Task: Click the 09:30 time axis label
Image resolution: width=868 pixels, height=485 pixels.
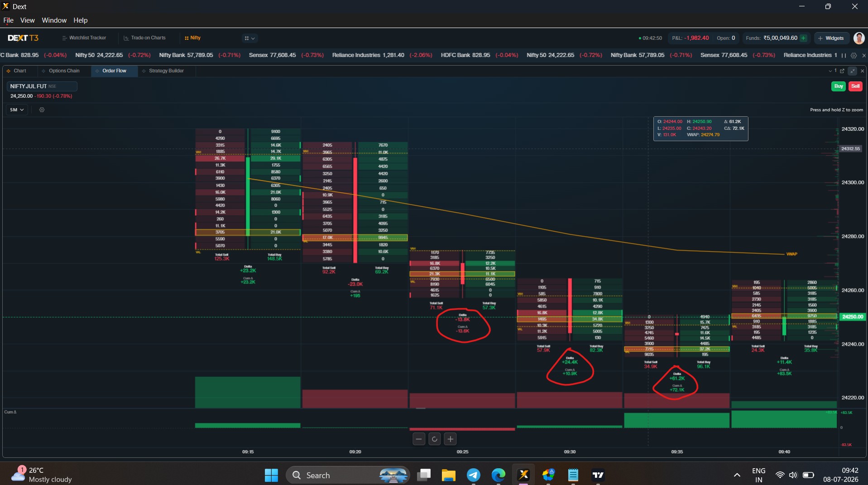Action: point(570,452)
